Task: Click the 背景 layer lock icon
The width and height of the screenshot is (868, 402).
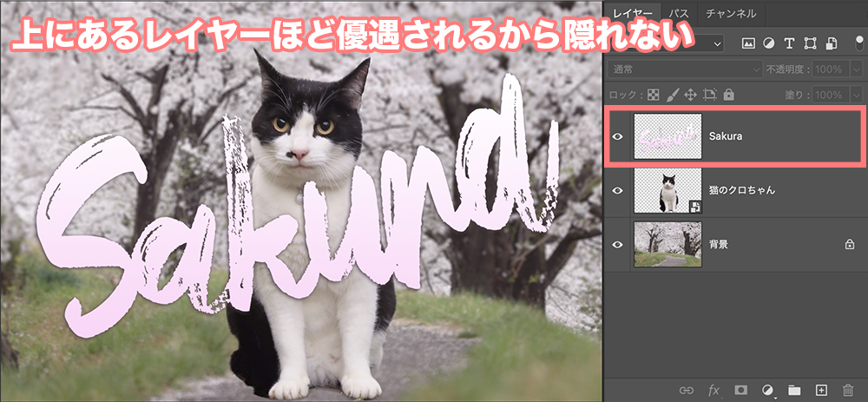Action: pyautogui.click(x=850, y=244)
